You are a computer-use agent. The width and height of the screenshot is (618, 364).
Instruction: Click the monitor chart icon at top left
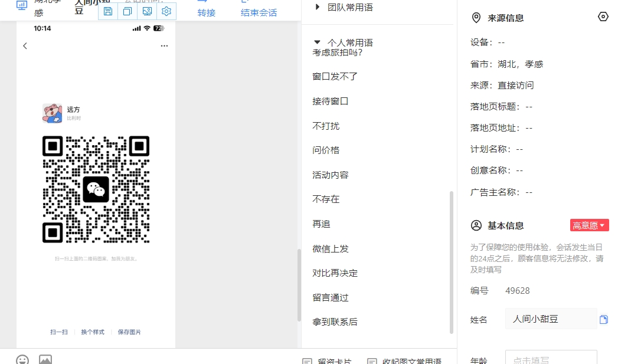click(22, 5)
